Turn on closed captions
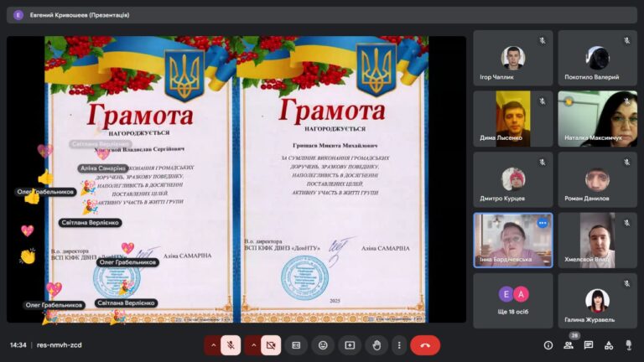Screen dimensions: 644x362 click(x=296, y=345)
